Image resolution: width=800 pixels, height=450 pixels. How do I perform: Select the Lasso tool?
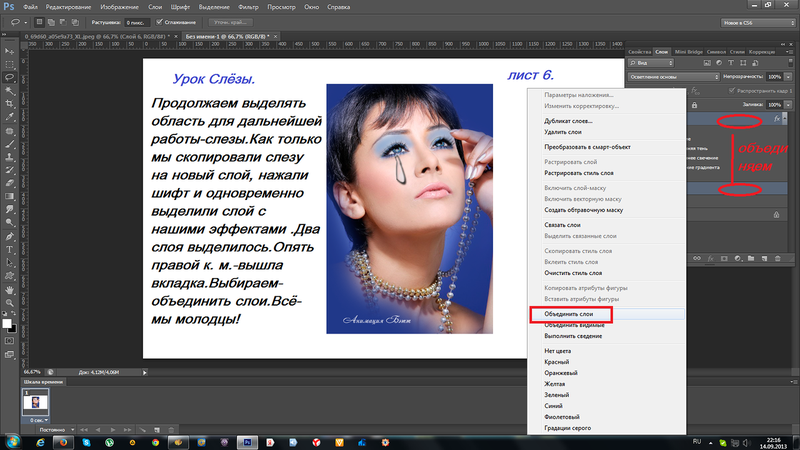click(x=9, y=76)
